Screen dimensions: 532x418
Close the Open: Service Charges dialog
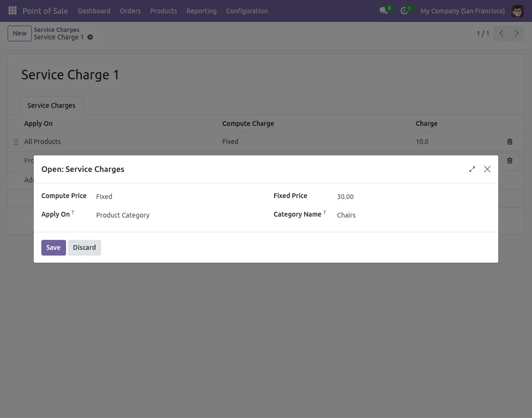pos(487,169)
